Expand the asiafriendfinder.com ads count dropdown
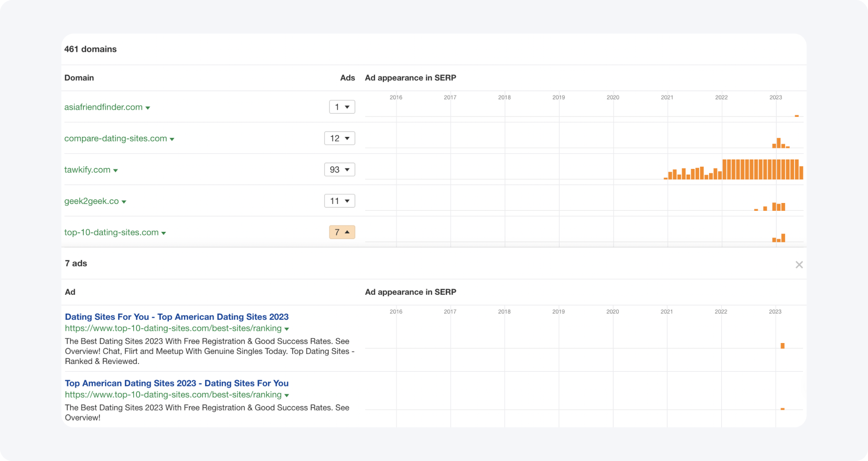The image size is (868, 461). (342, 107)
